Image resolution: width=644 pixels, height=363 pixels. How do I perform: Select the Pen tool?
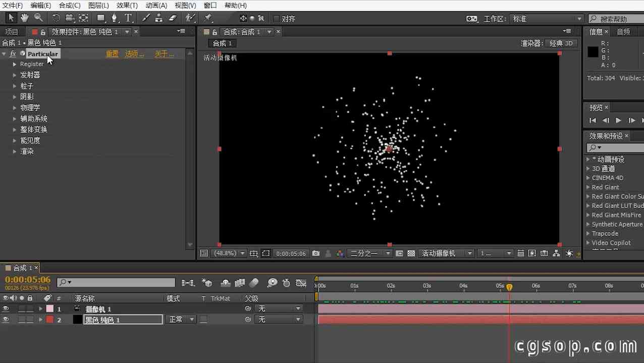[114, 18]
